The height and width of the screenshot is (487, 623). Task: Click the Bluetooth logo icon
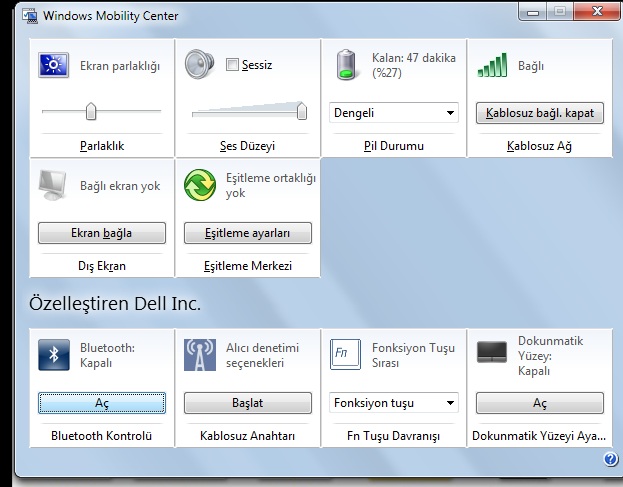(54, 355)
